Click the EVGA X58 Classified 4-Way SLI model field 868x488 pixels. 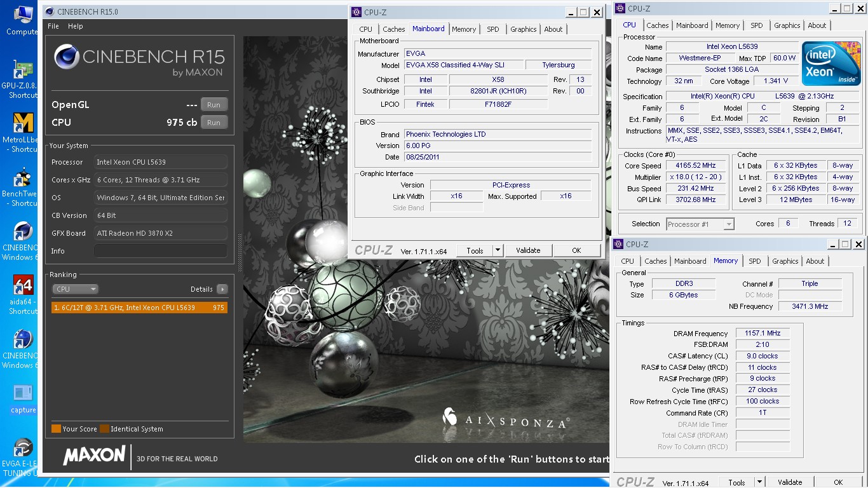tap(464, 65)
